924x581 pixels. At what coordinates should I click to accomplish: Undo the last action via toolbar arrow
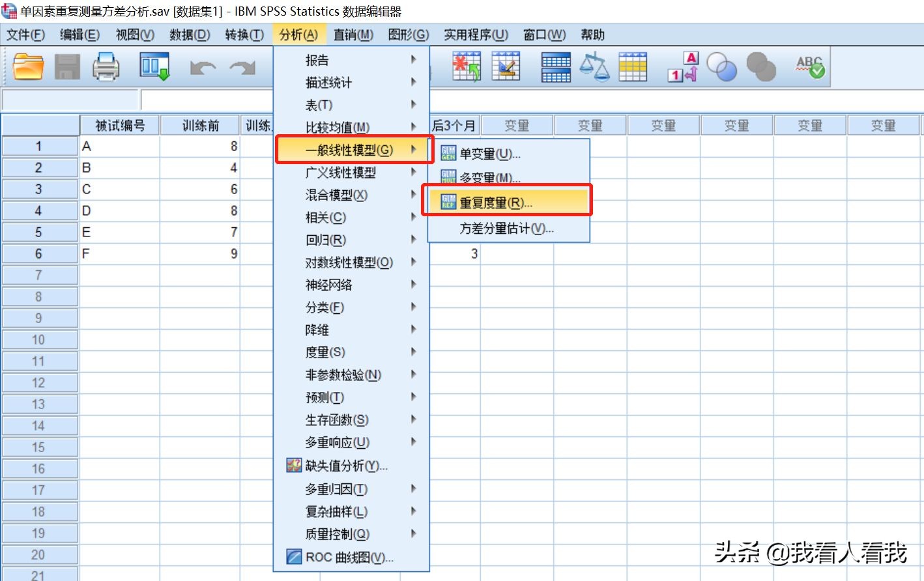point(203,67)
